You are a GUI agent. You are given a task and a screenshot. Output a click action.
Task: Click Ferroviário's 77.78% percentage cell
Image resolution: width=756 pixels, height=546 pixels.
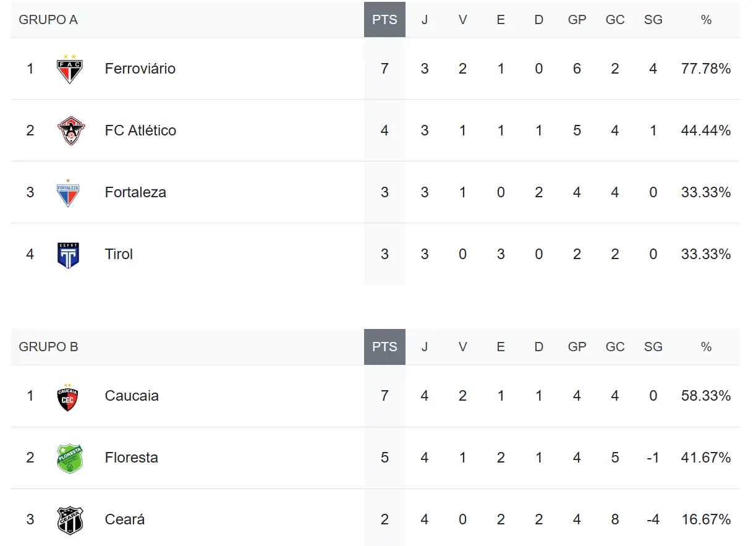click(x=706, y=69)
